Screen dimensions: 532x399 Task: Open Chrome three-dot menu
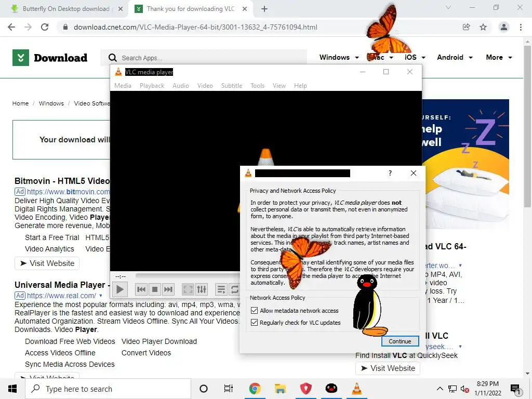pyautogui.click(x=521, y=27)
